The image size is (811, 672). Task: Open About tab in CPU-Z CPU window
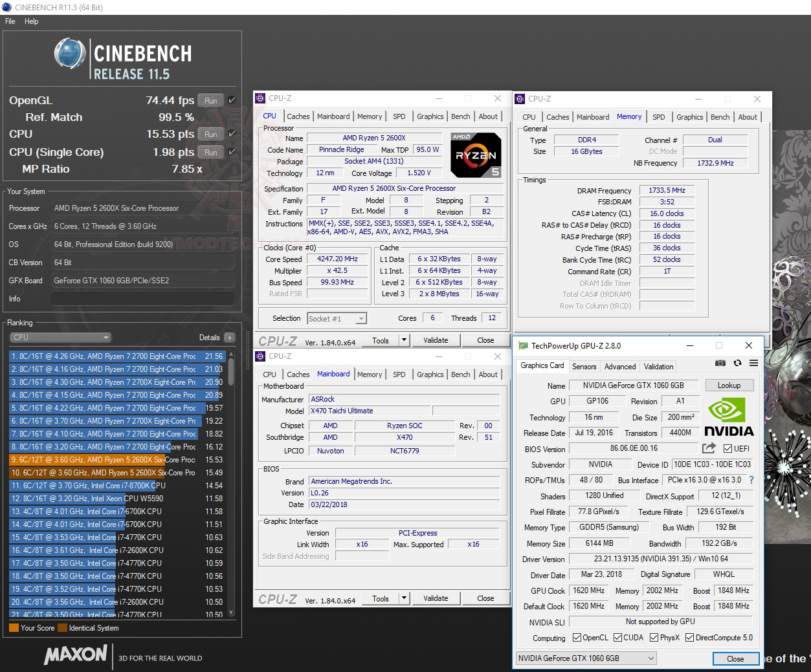[x=489, y=116]
